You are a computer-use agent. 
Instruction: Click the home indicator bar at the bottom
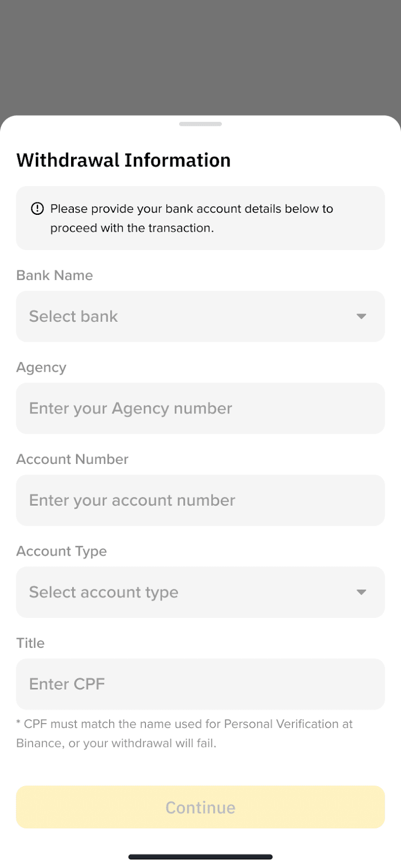coord(200,857)
